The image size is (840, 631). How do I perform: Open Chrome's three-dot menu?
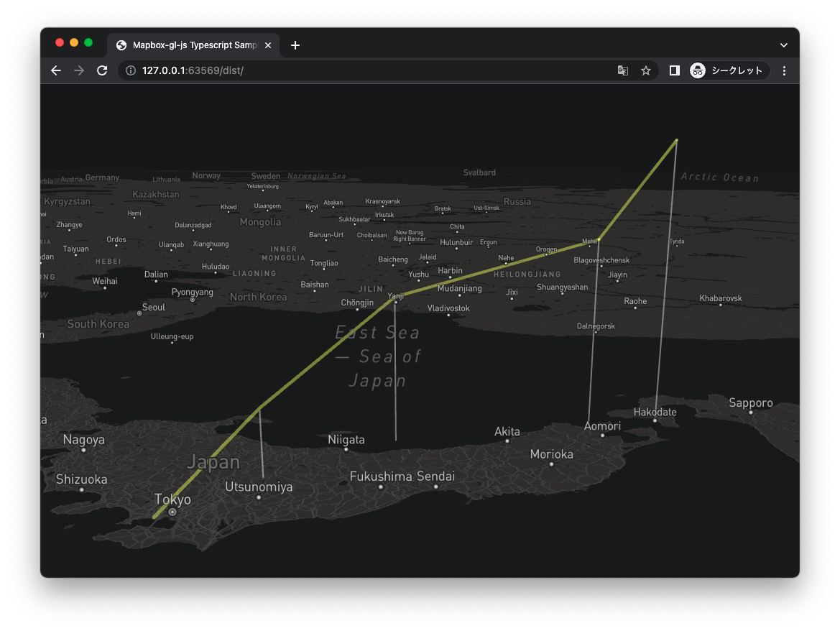coord(784,70)
